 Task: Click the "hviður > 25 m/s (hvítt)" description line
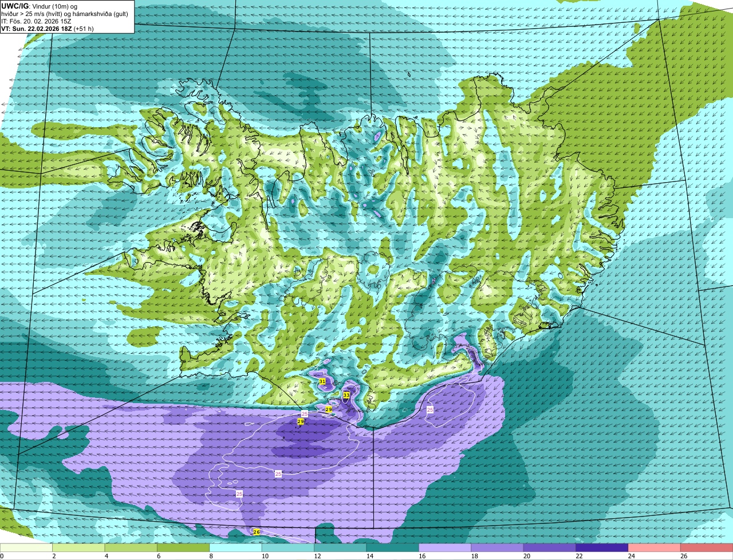tap(65, 13)
